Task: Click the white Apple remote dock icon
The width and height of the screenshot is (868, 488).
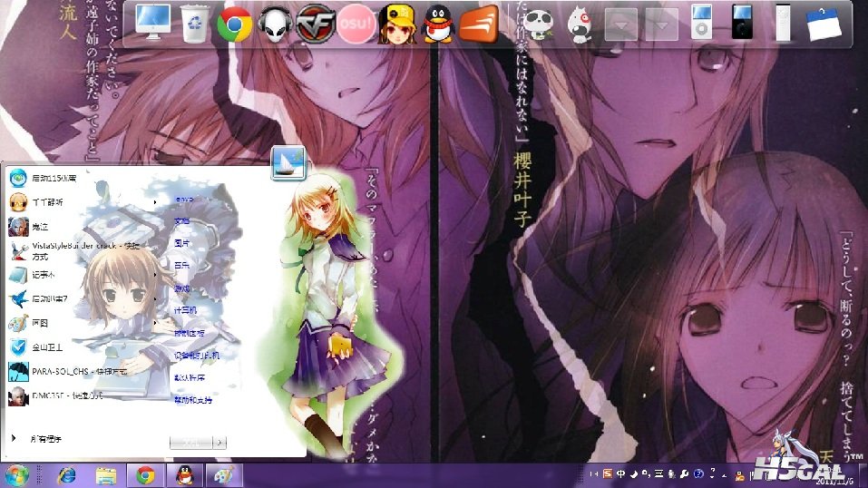Action: 783,23
